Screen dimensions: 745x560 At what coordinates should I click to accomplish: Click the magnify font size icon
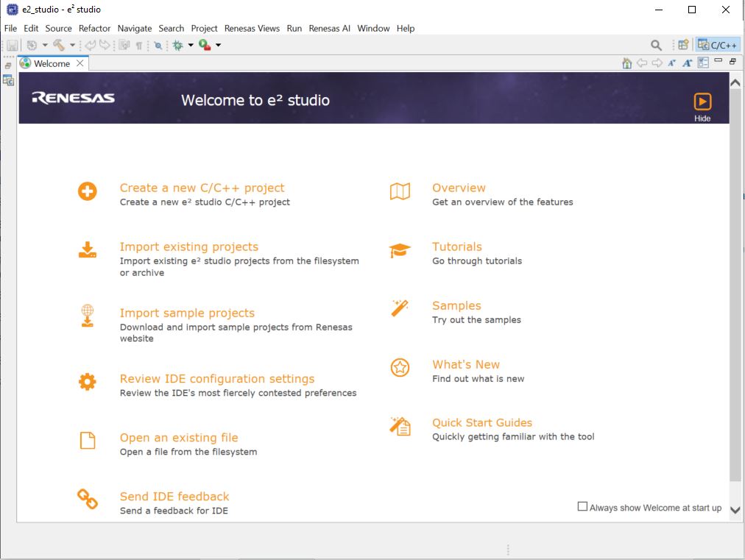point(687,63)
